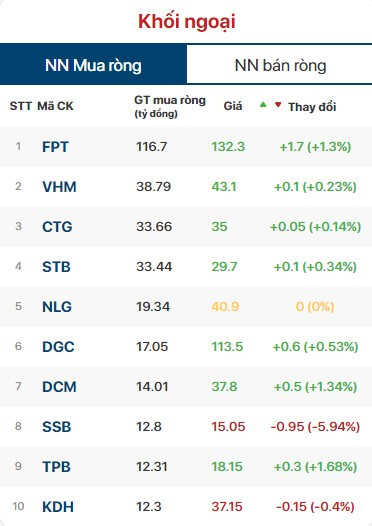The image size is (372, 526).
Task: Open the KDH stock code
Action: point(58,507)
